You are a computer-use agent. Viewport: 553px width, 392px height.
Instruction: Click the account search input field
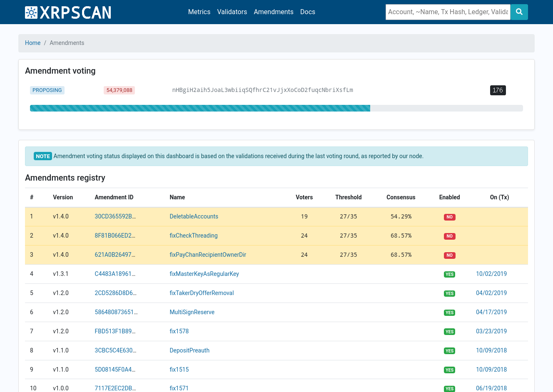(448, 12)
